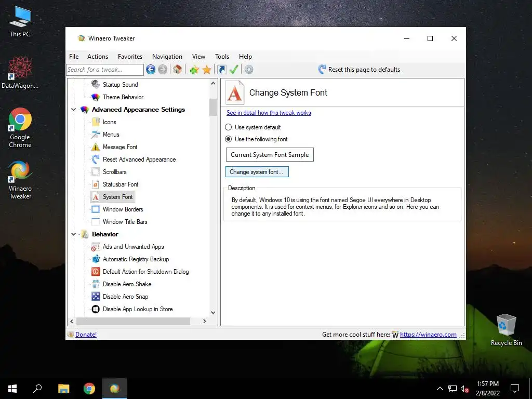The width and height of the screenshot is (532, 399).
Task: Open the Help menu
Action: point(245,57)
